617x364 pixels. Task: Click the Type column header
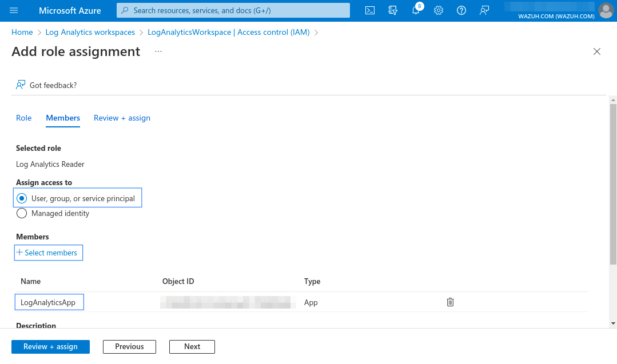312,282
